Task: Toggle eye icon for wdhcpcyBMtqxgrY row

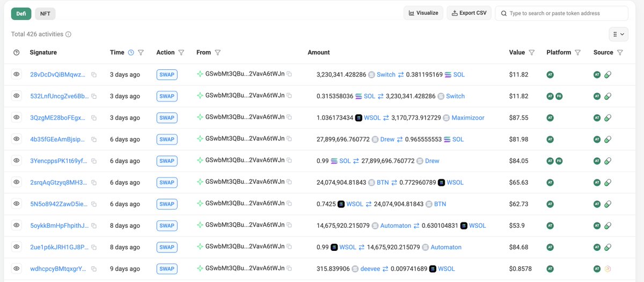Action: point(16,268)
